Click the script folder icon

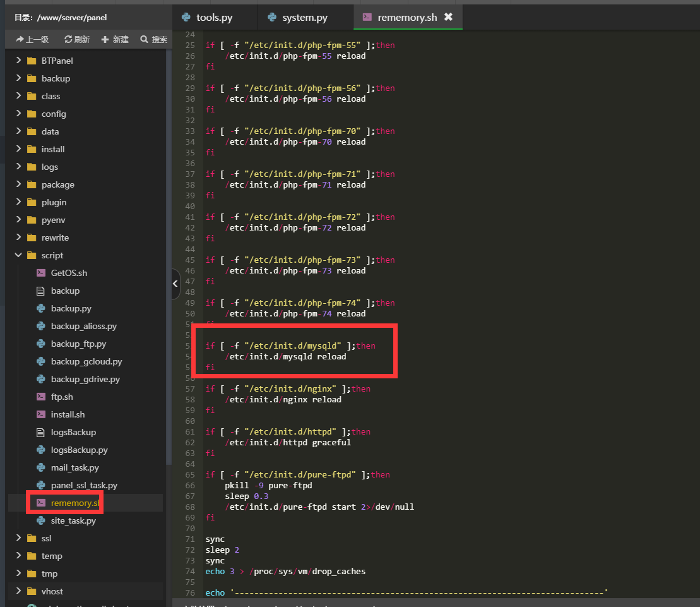32,255
